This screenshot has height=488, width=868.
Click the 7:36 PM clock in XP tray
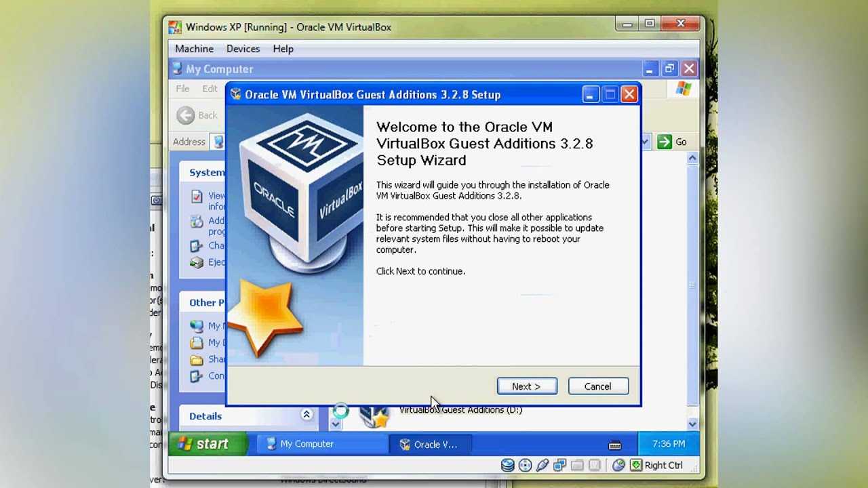pos(669,444)
